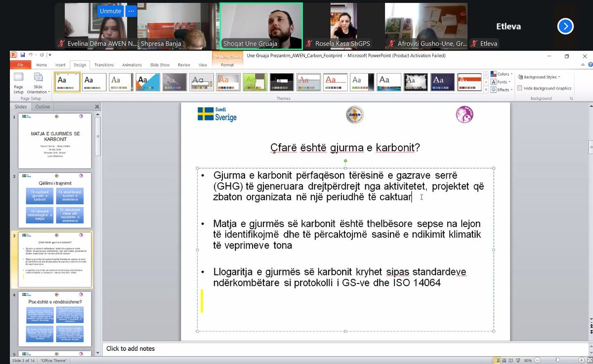Close the Slides/Outline pane
Screen dimensions: 593x364
point(97,107)
